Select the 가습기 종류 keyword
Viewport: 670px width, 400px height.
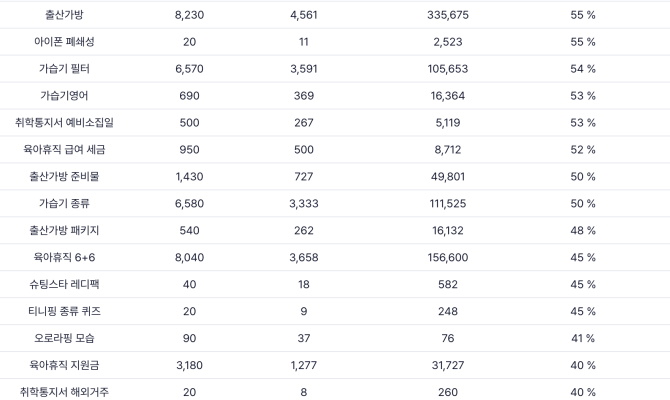66,204
